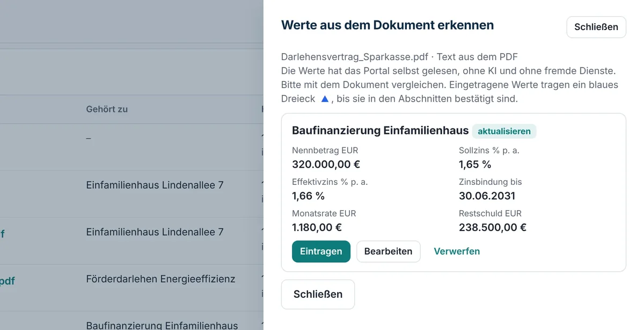Select the Nennbetrag value 320.000,00 €
644x330 pixels.
[x=326, y=164]
